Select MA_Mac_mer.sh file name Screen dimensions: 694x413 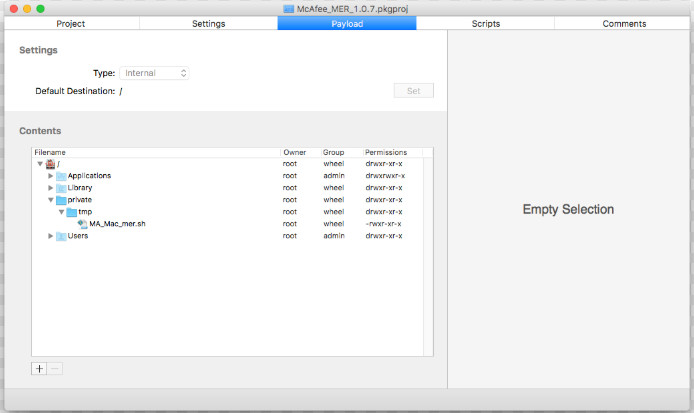click(x=117, y=224)
